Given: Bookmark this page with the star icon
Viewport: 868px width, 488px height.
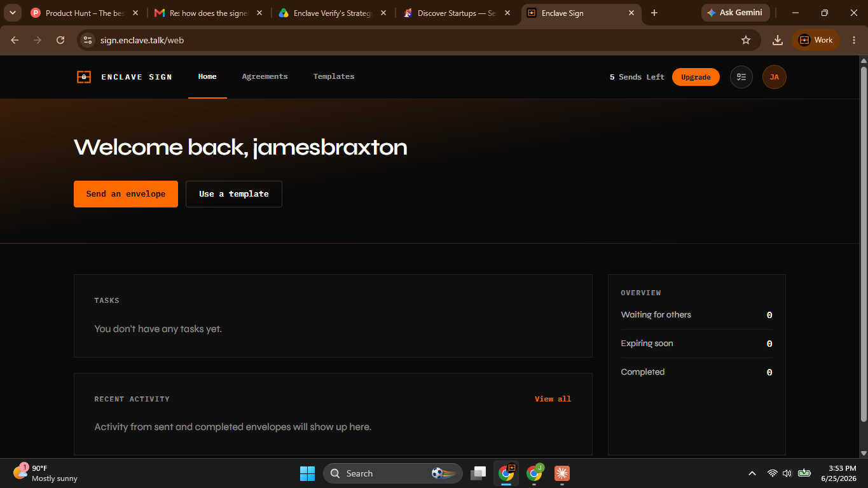Looking at the screenshot, I should tap(746, 40).
